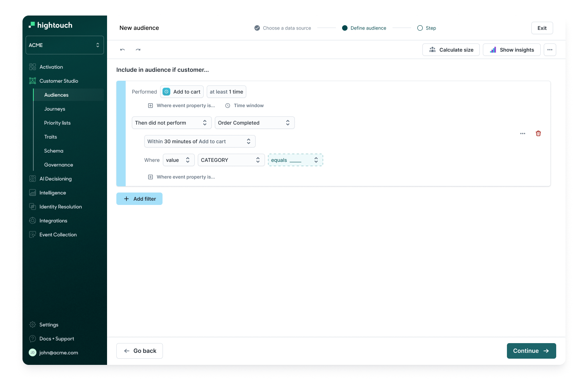Expand the Then did not perform dropdown
This screenshot has width=588, height=380.
click(x=171, y=123)
